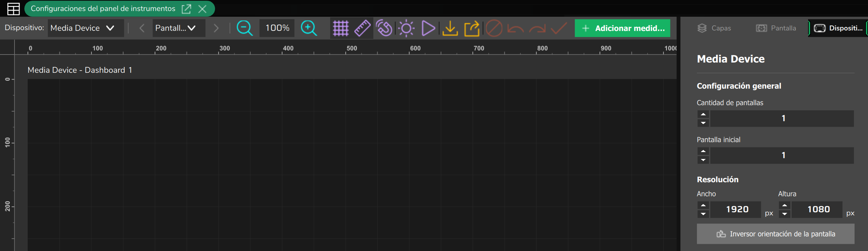Click the Resolución section heading
This screenshot has height=251, width=868.
(718, 179)
